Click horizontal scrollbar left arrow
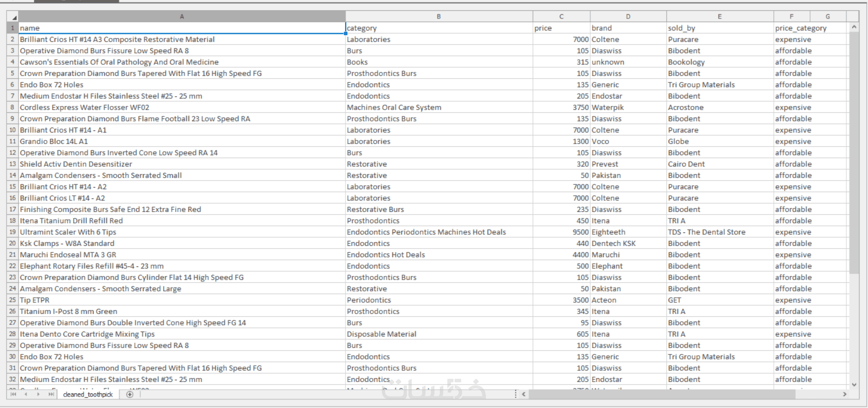 (524, 394)
